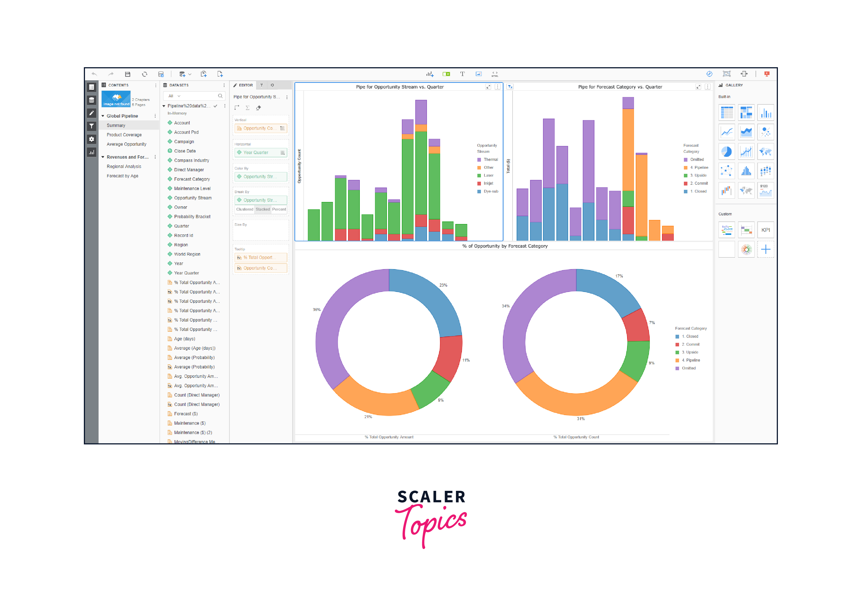
Task: Add an image using the image toolbar icon
Action: click(x=479, y=74)
